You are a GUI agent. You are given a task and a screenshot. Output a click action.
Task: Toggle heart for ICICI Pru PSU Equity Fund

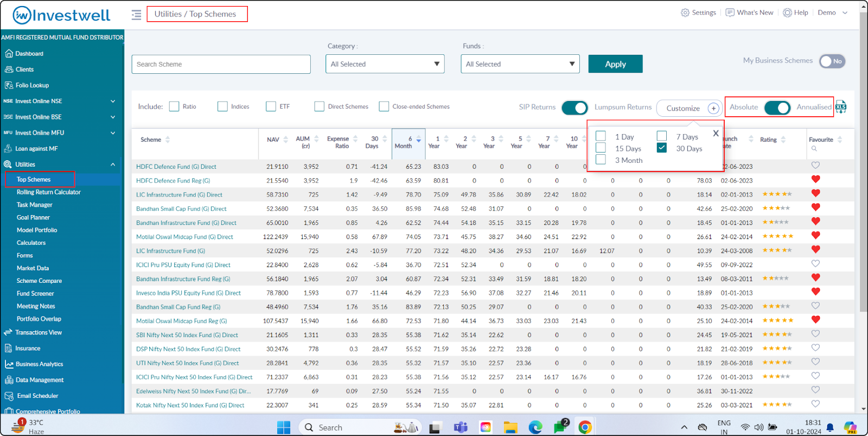click(x=815, y=264)
